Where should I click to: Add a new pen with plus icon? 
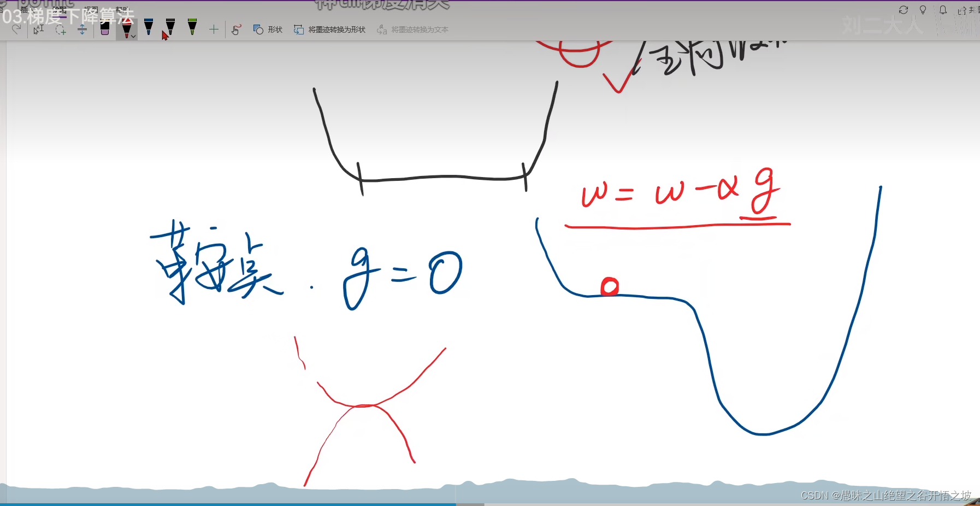(214, 30)
